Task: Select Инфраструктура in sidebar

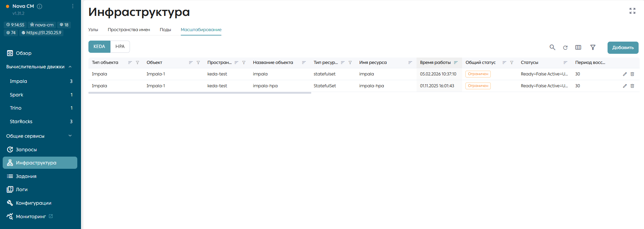Action: tap(40, 163)
